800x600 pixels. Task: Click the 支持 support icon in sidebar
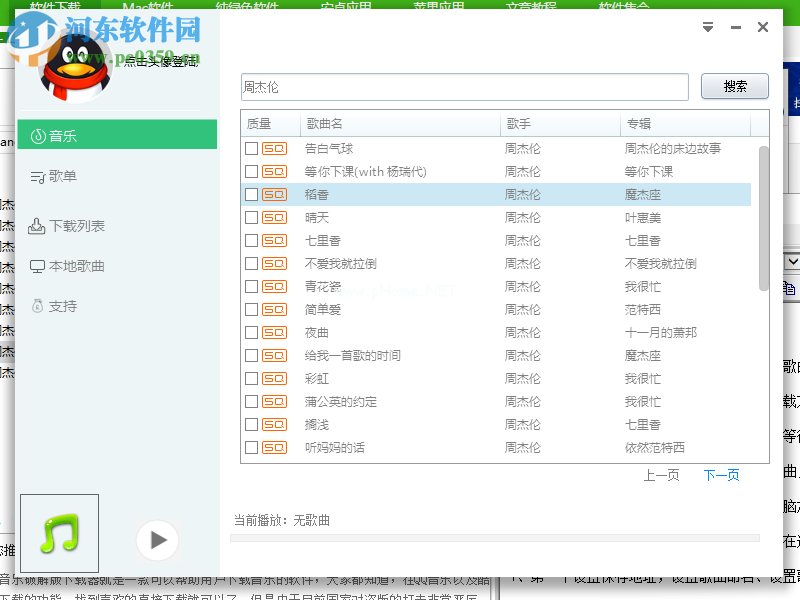(x=58, y=305)
